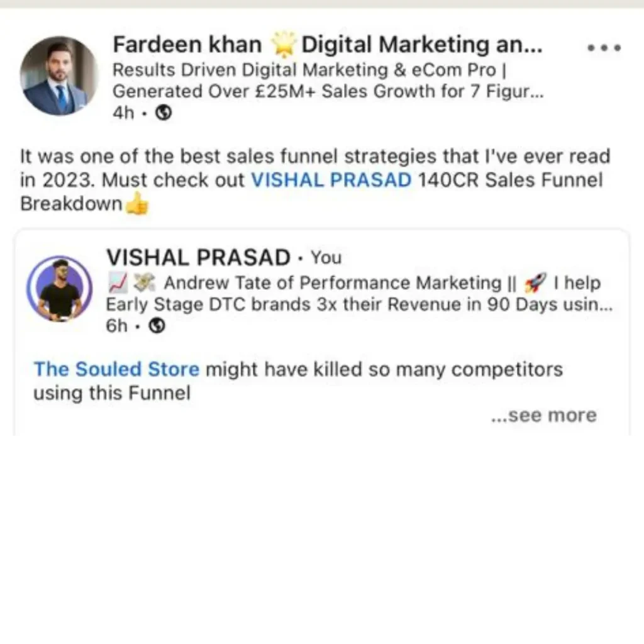Click the Andrew Tate of Performance Marketing headline

pyautogui.click(x=359, y=294)
